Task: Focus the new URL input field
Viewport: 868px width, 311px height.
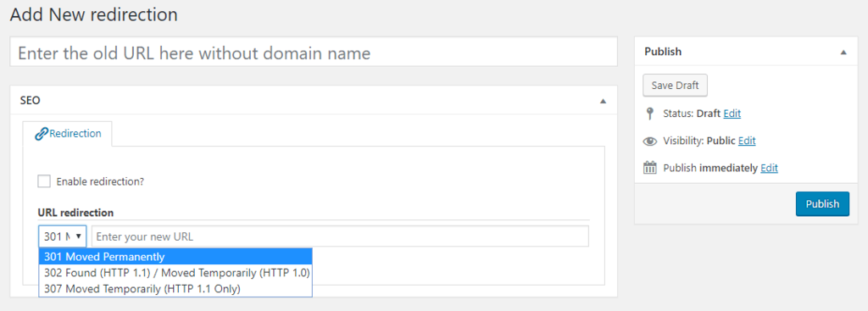Action: tap(340, 236)
